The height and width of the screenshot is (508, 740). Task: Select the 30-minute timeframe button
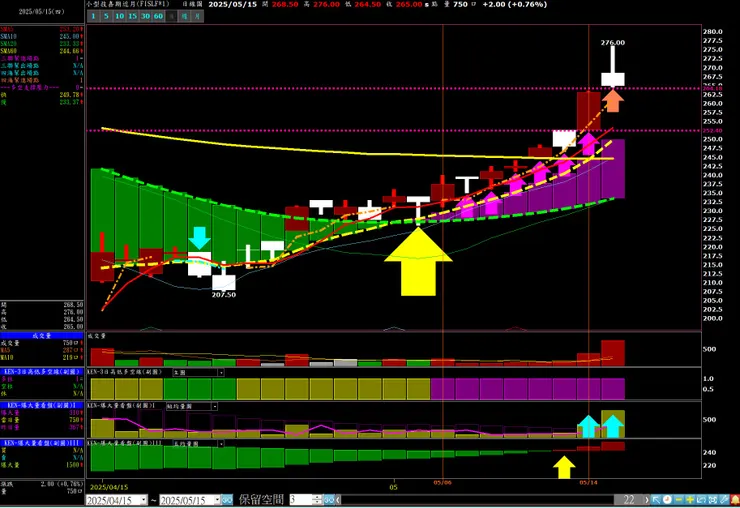(145, 16)
